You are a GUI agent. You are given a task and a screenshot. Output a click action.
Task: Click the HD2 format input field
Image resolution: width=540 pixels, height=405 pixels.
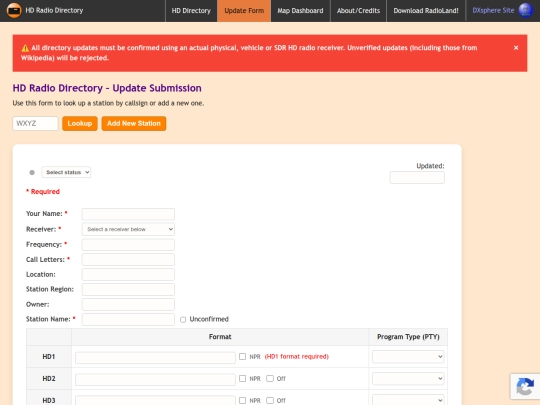point(155,380)
